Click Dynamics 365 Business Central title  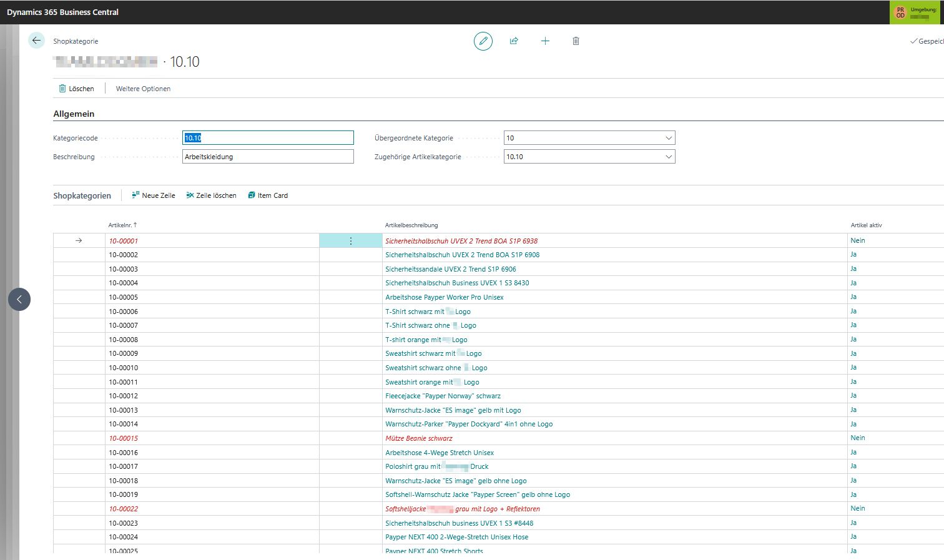click(x=62, y=12)
